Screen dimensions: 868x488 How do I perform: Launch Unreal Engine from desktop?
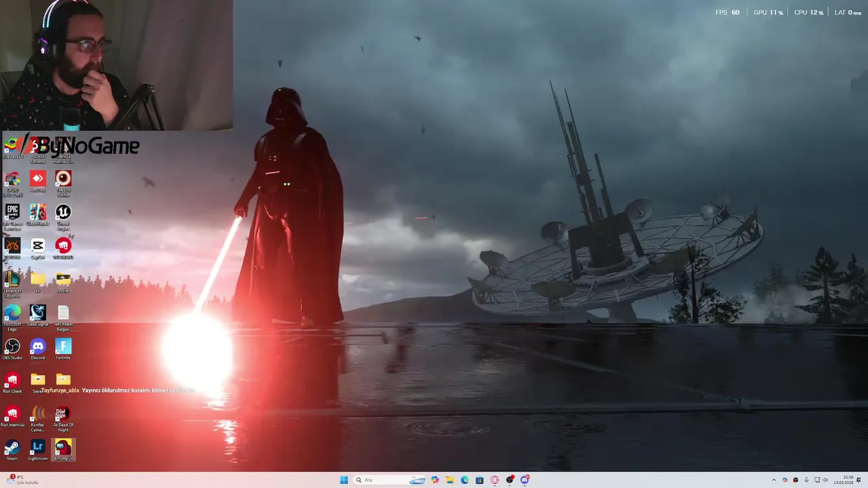(63, 218)
